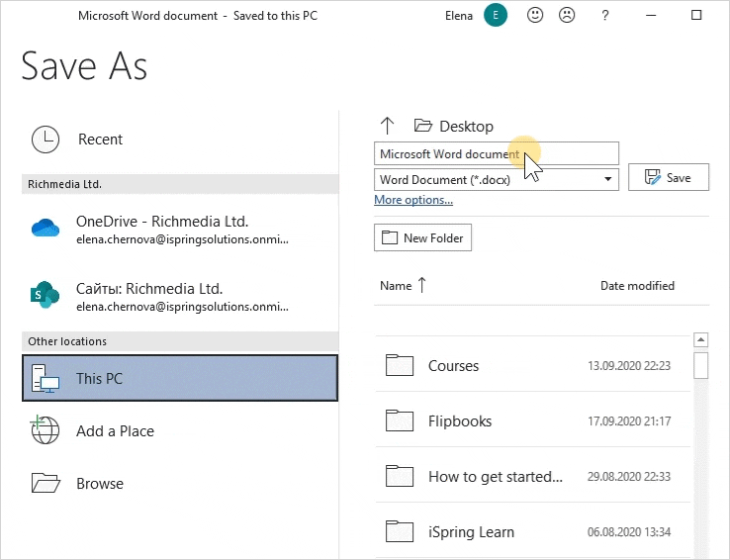
Task: Open the More options link
Action: click(413, 200)
